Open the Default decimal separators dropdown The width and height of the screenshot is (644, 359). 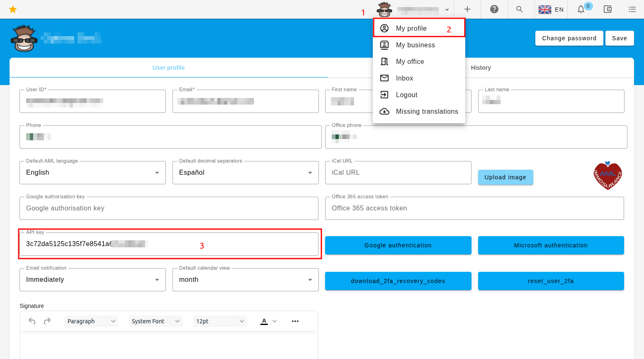245,173
